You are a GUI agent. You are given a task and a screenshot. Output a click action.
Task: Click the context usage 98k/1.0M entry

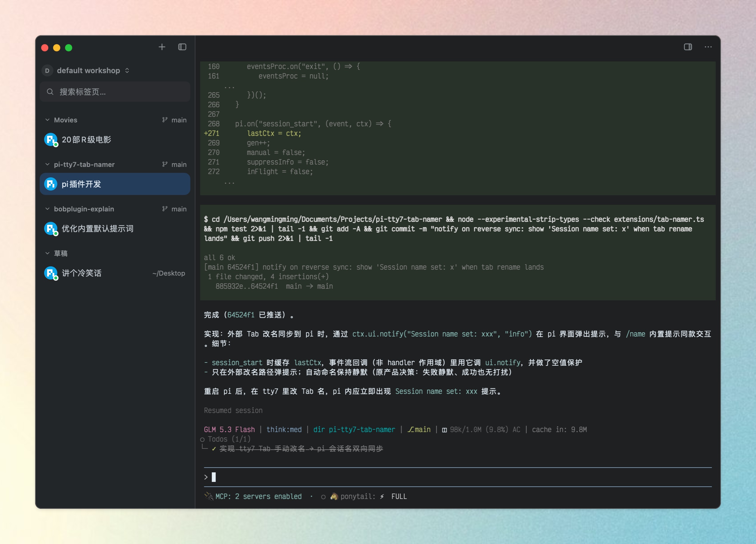[x=481, y=430]
